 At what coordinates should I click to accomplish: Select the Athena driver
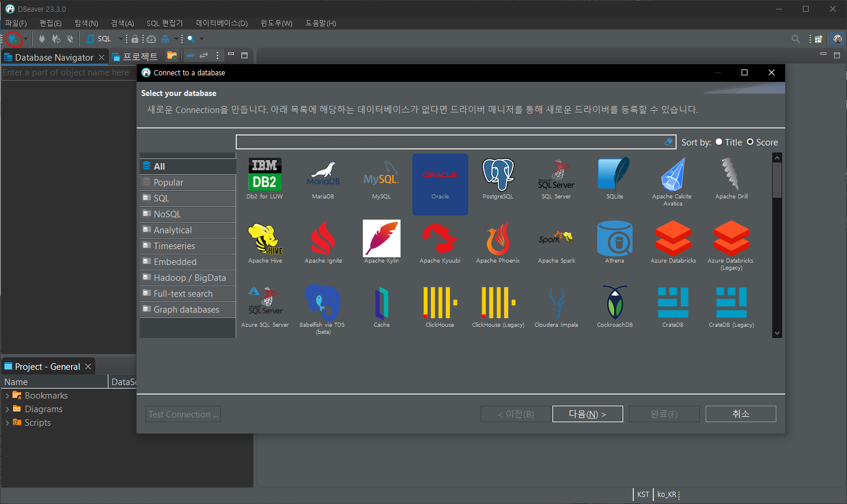[x=614, y=243]
